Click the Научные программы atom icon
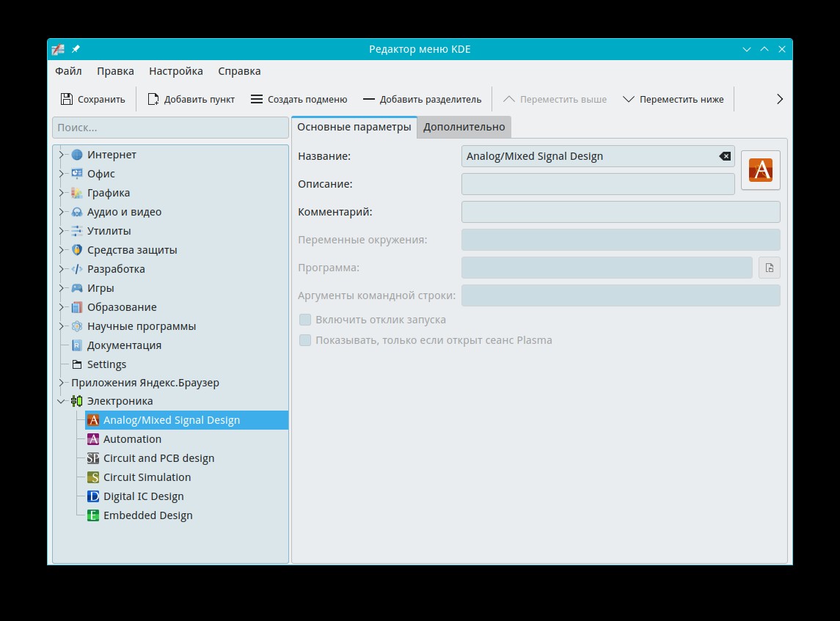The width and height of the screenshot is (840, 621). coord(77,326)
